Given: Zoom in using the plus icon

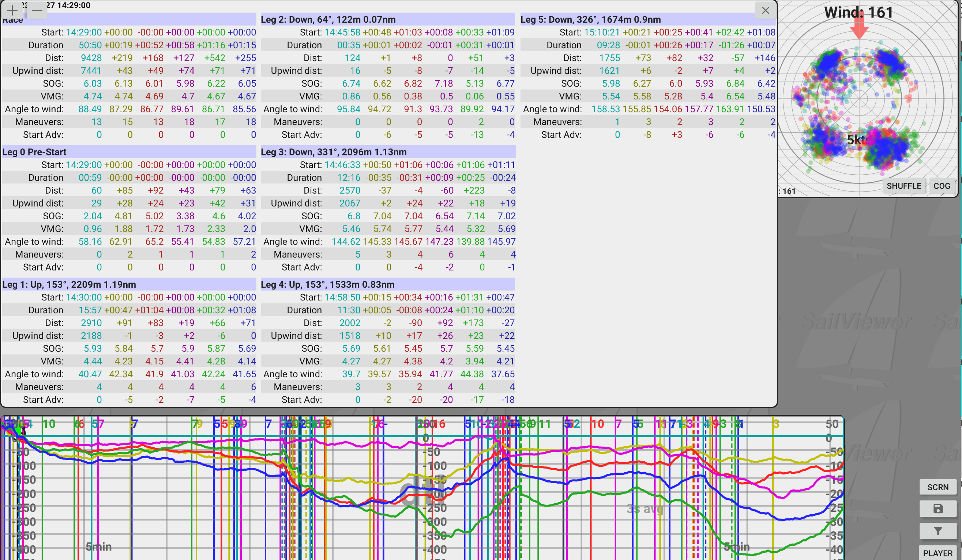Looking at the screenshot, I should tap(12, 10).
